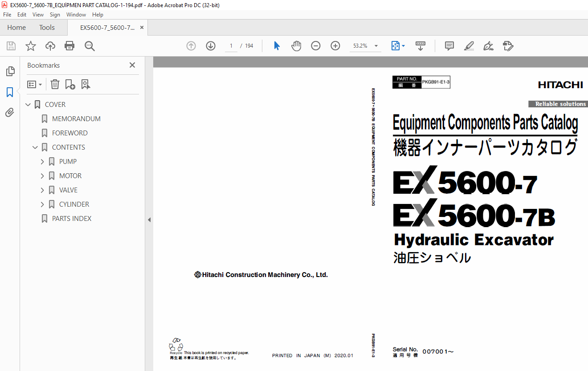Add this file to starred favorites
The image size is (588, 371).
[31, 46]
